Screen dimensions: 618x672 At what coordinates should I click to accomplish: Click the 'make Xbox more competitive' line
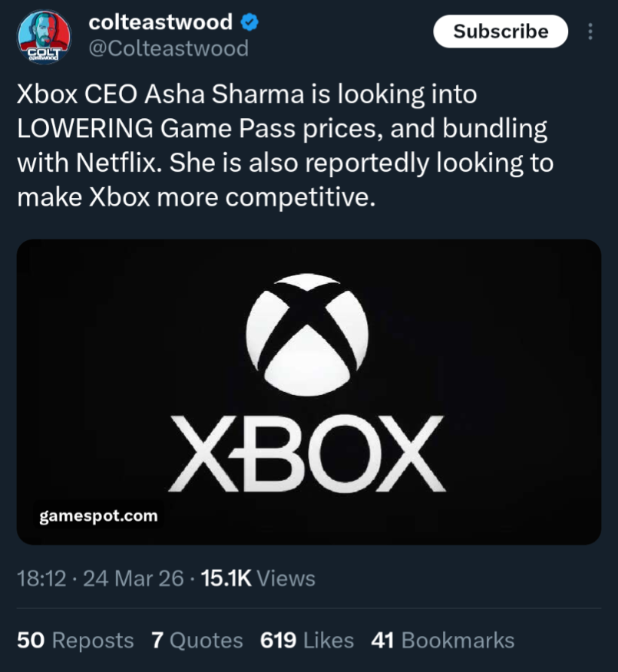[x=197, y=198]
